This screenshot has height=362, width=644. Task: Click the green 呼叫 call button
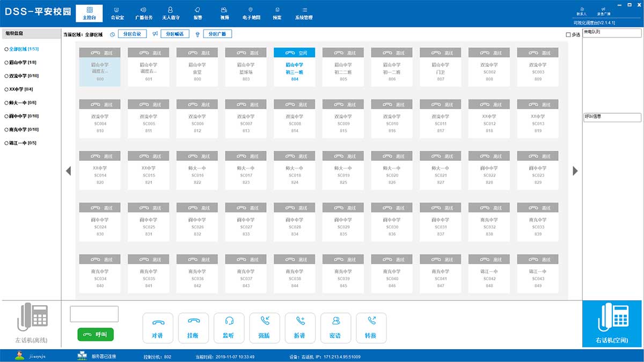(96, 334)
